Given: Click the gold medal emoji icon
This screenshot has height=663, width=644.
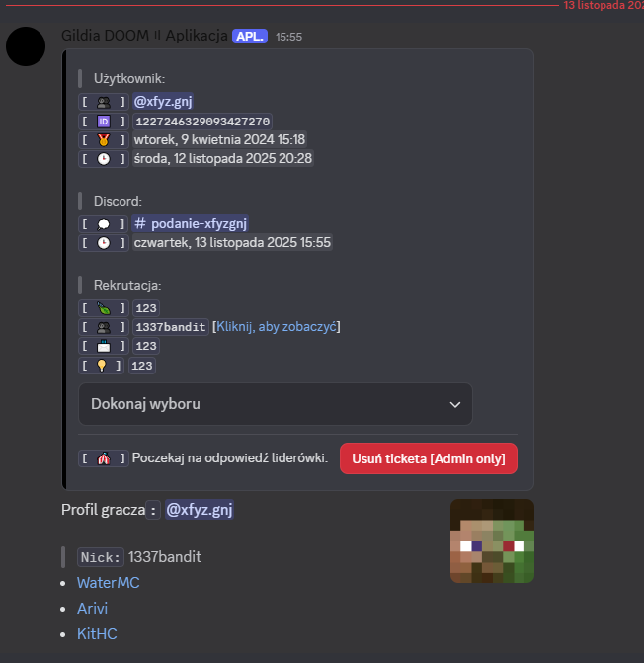Looking at the screenshot, I should click(104, 140).
